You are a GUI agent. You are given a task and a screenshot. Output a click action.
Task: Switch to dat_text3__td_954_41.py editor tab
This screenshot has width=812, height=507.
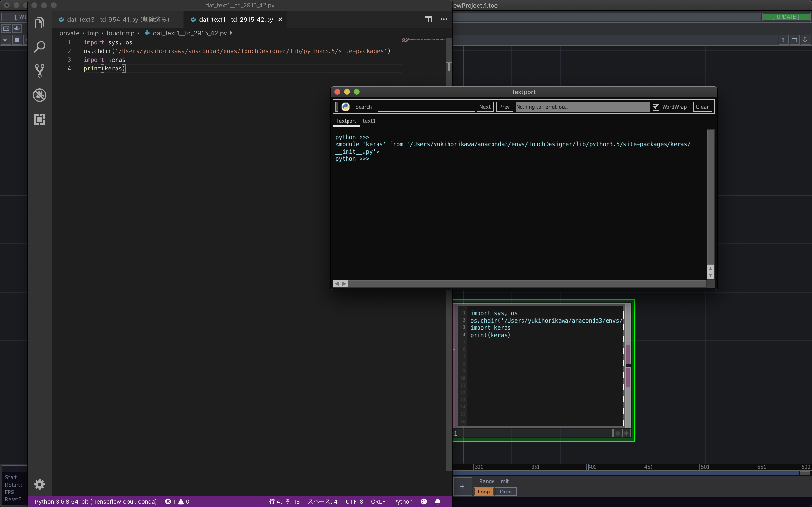tap(118, 20)
